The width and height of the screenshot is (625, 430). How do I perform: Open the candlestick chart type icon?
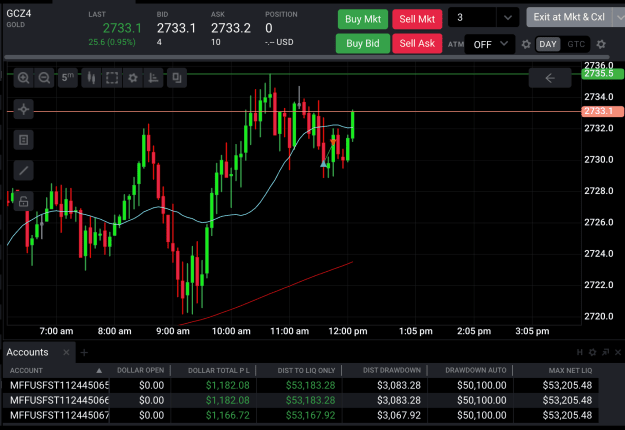pos(91,78)
